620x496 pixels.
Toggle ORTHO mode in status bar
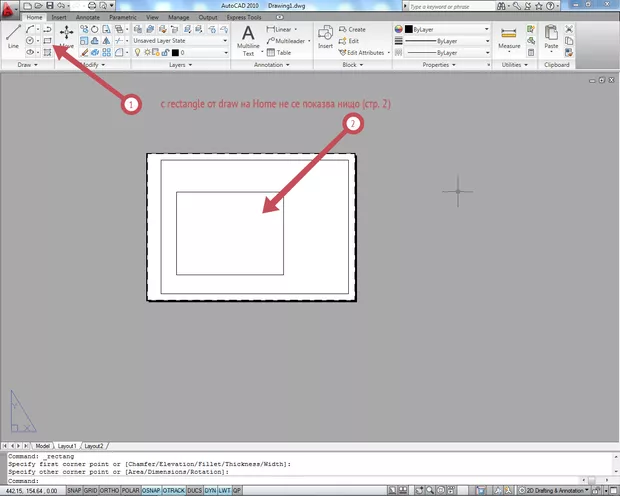pyautogui.click(x=109, y=490)
